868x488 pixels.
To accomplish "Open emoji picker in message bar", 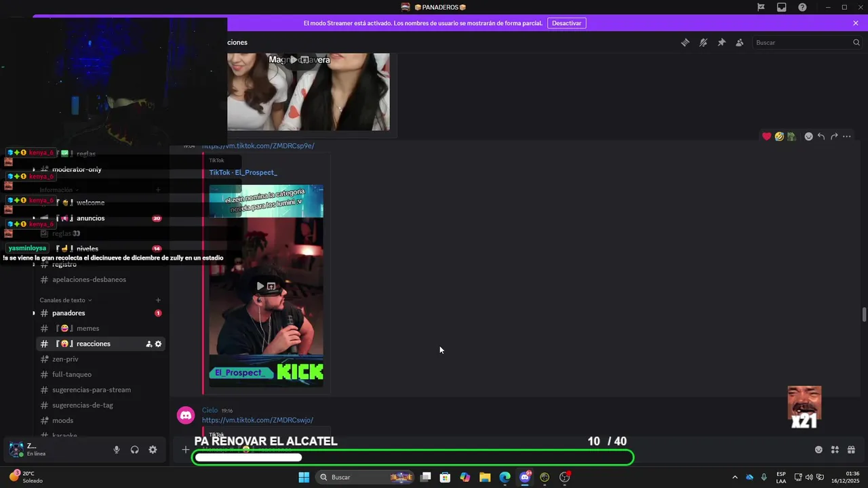I will pyautogui.click(x=818, y=449).
